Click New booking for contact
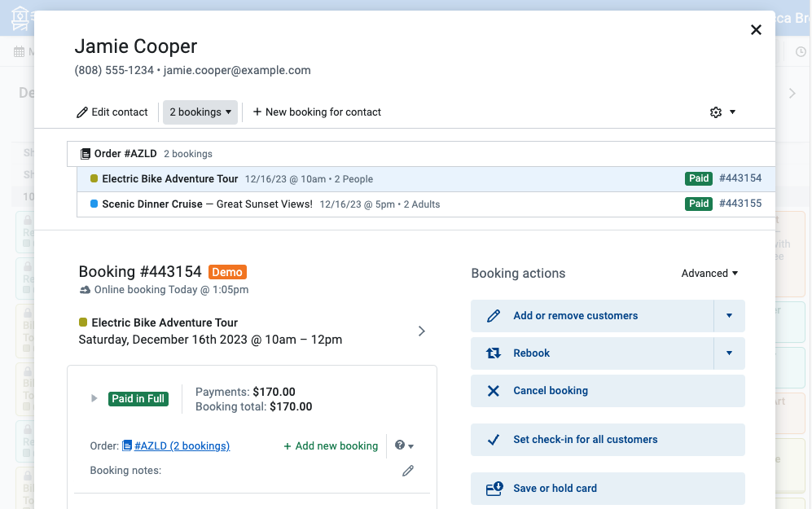This screenshot has height=509, width=812. [x=317, y=112]
